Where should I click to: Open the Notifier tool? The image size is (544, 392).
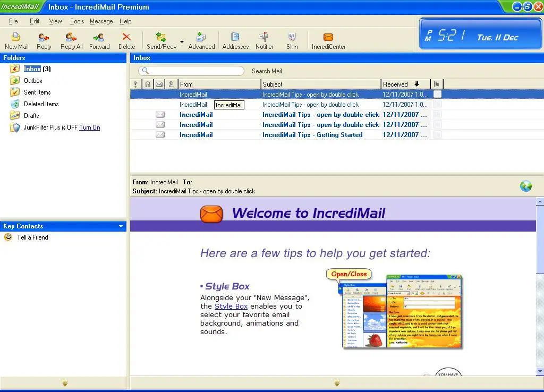click(x=265, y=40)
